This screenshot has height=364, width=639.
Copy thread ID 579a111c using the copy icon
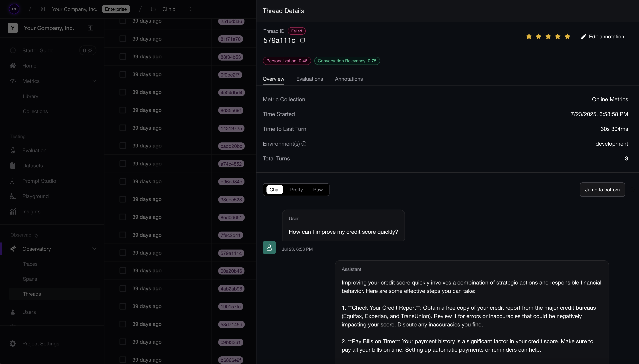click(302, 40)
